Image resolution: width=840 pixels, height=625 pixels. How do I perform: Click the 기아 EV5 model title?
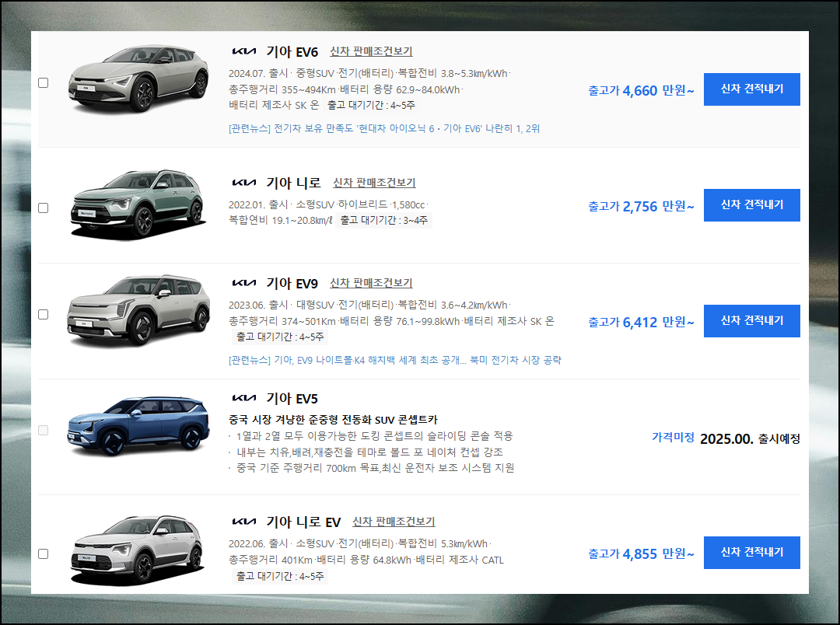(x=292, y=399)
